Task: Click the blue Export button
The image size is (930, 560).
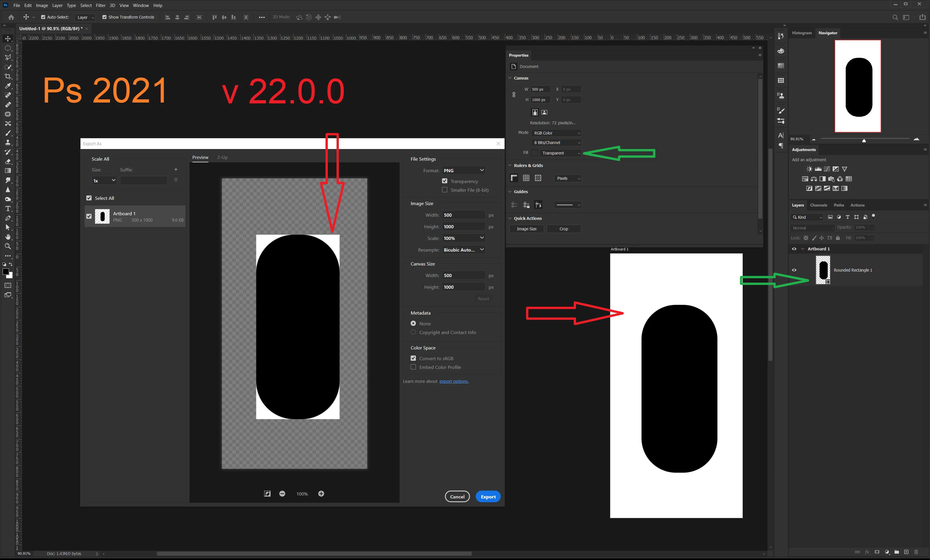Action: point(488,497)
